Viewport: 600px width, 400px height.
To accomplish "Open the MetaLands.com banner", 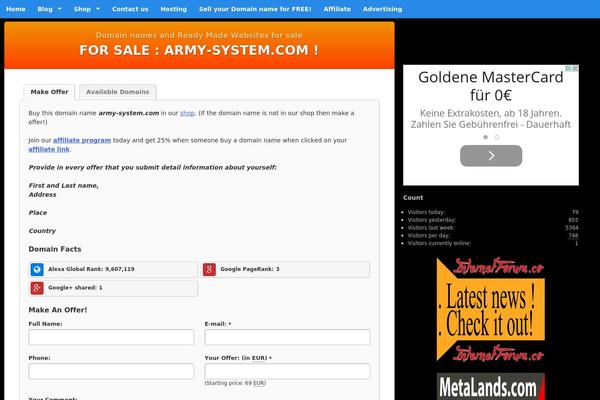I will click(491, 387).
